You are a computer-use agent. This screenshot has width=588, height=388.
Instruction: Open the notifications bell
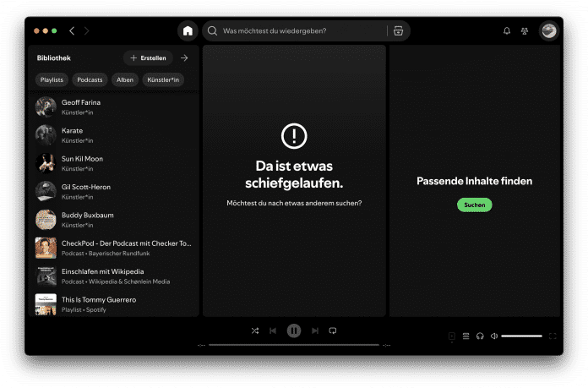click(507, 30)
